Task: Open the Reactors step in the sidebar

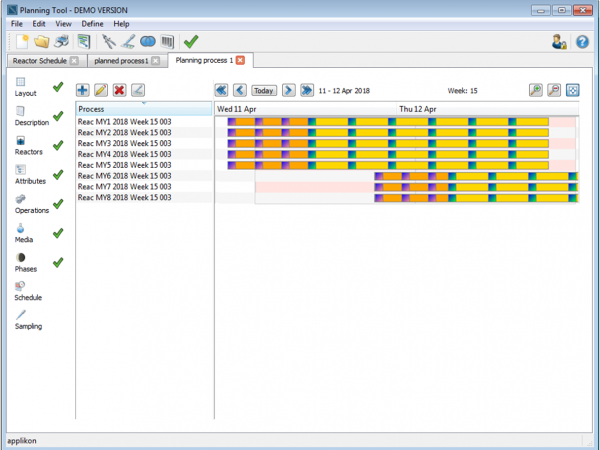Action: coord(28,146)
